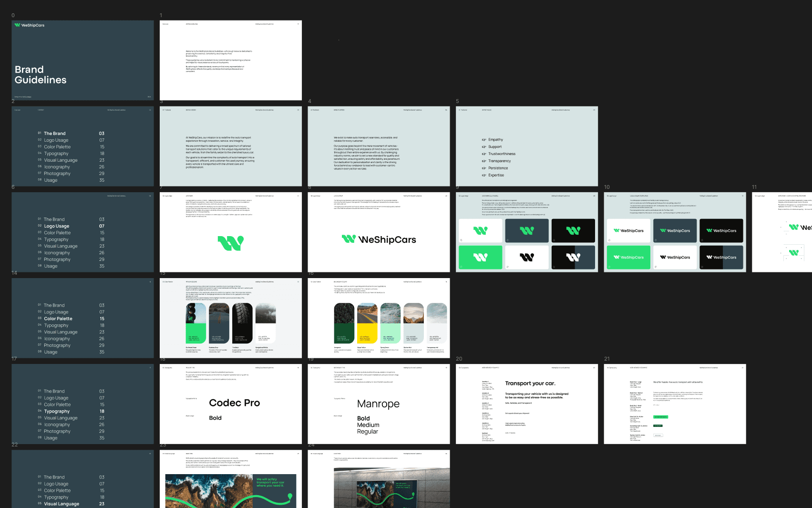Click 'Trustworthiness' in the brand values list
Image resolution: width=812 pixels, height=508 pixels.
pyautogui.click(x=502, y=154)
